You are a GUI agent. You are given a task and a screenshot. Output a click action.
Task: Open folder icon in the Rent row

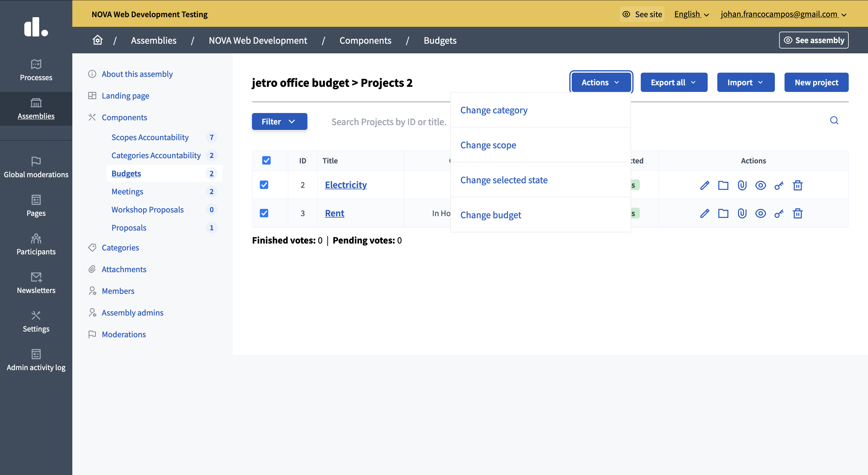point(723,213)
